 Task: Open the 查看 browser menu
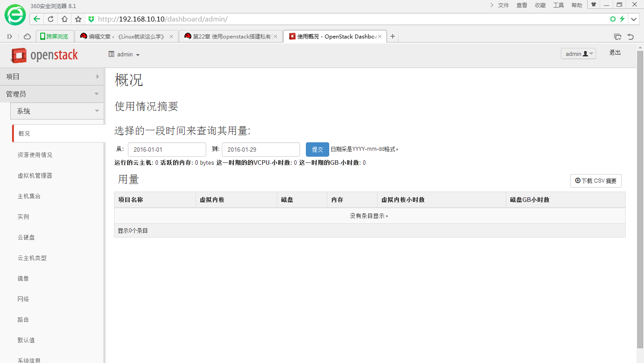pos(522,5)
